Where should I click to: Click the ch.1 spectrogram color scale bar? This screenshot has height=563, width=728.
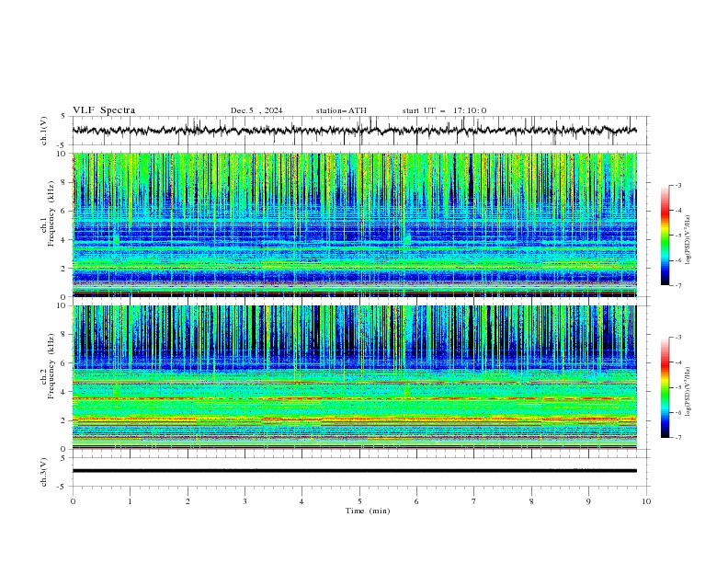point(665,235)
